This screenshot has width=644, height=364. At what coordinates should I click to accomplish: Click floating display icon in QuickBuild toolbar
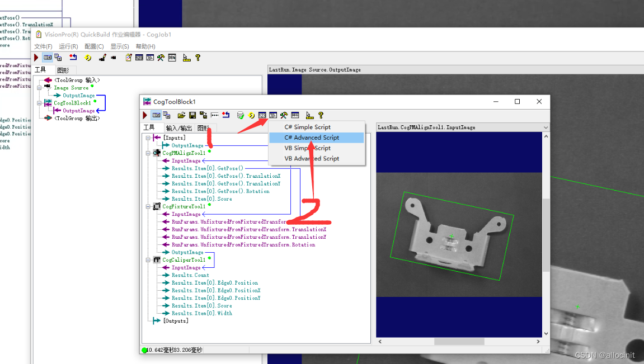click(x=58, y=58)
